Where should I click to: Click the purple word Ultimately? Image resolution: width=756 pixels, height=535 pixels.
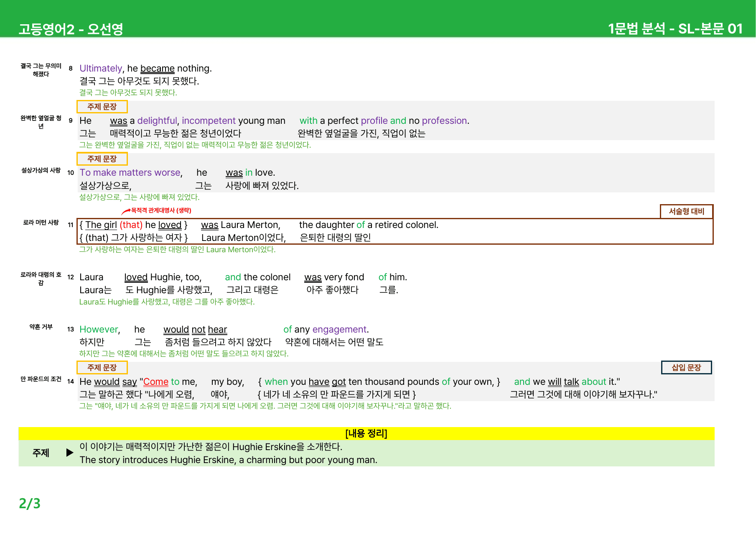point(101,68)
